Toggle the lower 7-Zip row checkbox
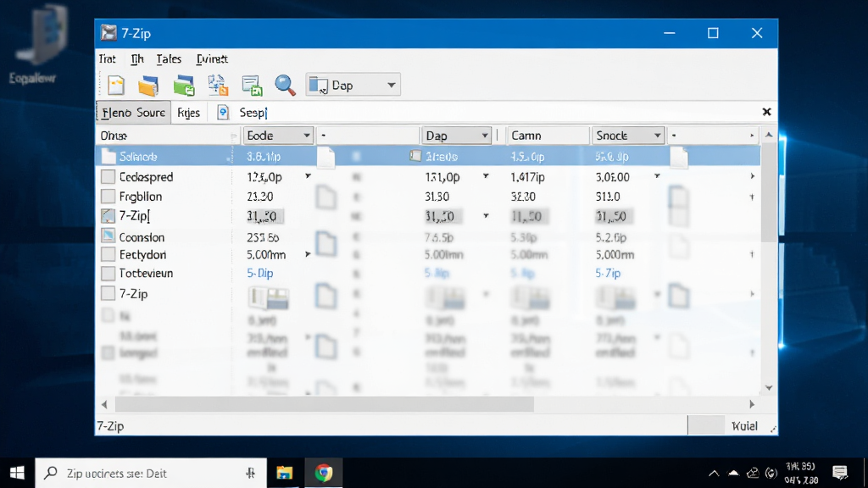This screenshot has height=488, width=868. click(x=108, y=293)
